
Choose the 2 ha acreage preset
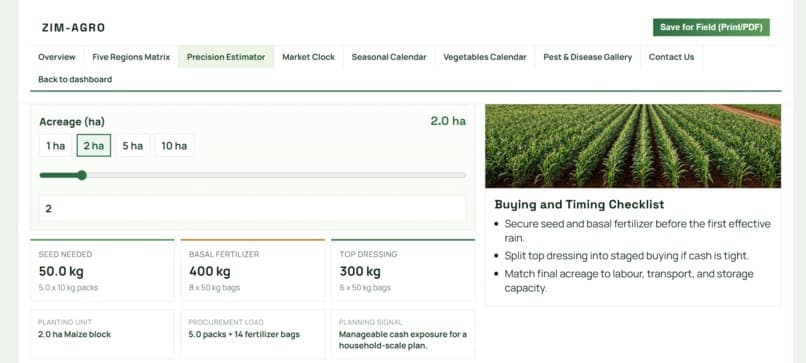tap(94, 146)
